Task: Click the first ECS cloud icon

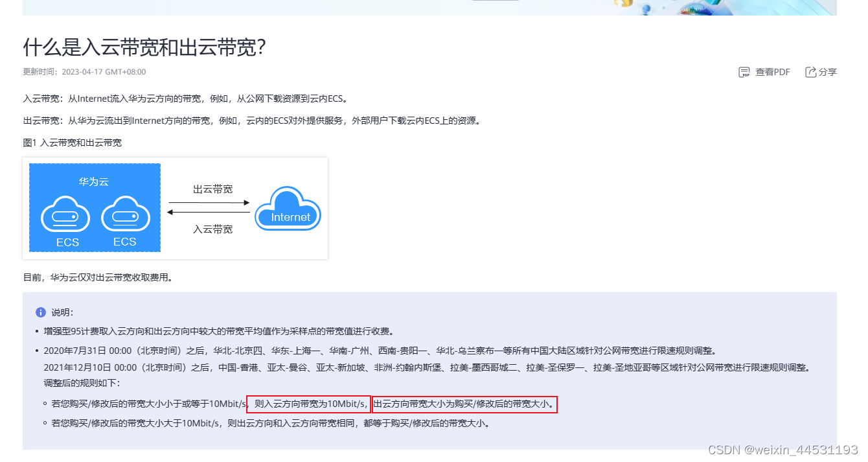Action: tap(67, 215)
